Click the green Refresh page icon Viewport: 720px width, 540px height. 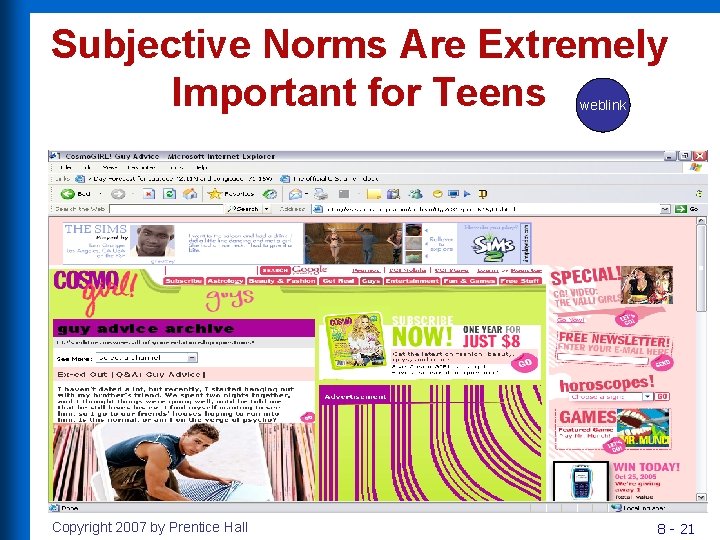pos(169,194)
